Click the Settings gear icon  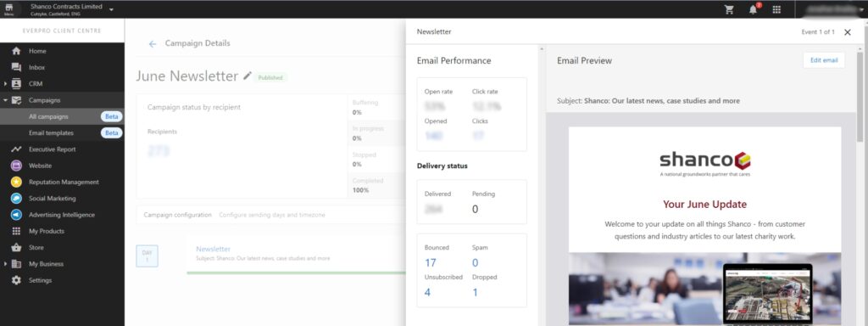pyautogui.click(x=16, y=280)
